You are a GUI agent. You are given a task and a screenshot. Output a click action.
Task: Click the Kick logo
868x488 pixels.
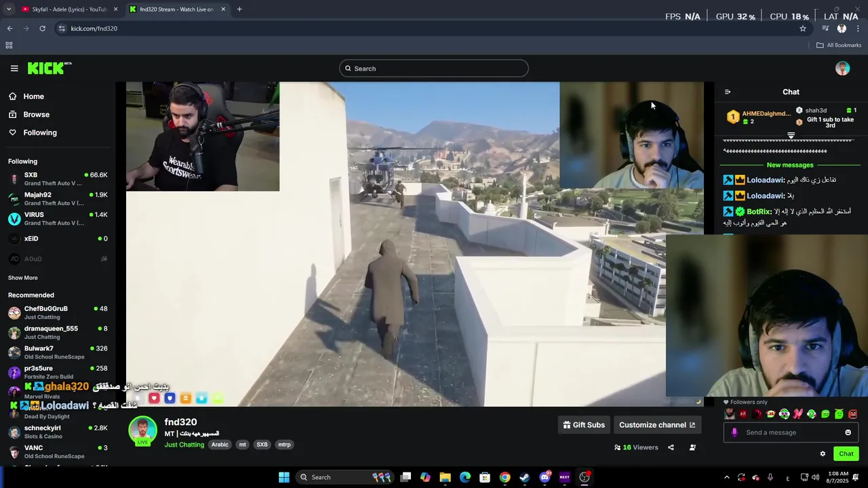point(50,68)
